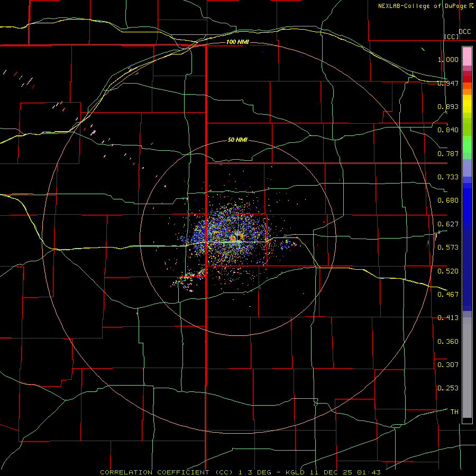
Task: Click the CORRELATION COEFFICIENT (CC) caption text
Action: (167, 472)
